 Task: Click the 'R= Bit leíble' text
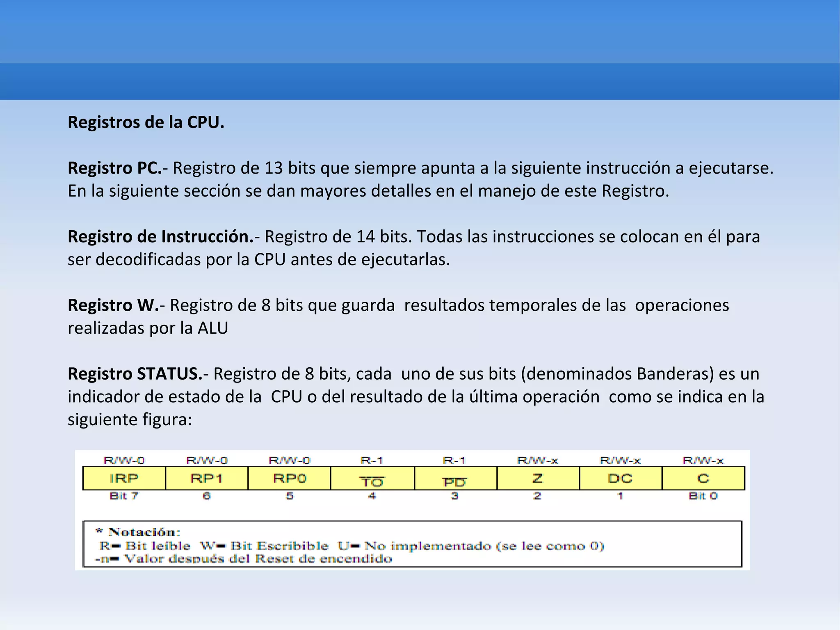[x=145, y=546]
